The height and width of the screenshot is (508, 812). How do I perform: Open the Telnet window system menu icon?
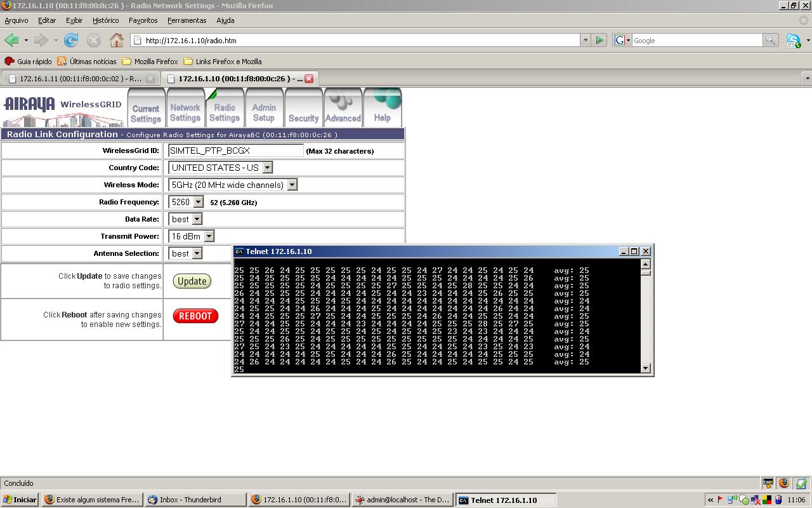[x=239, y=251]
